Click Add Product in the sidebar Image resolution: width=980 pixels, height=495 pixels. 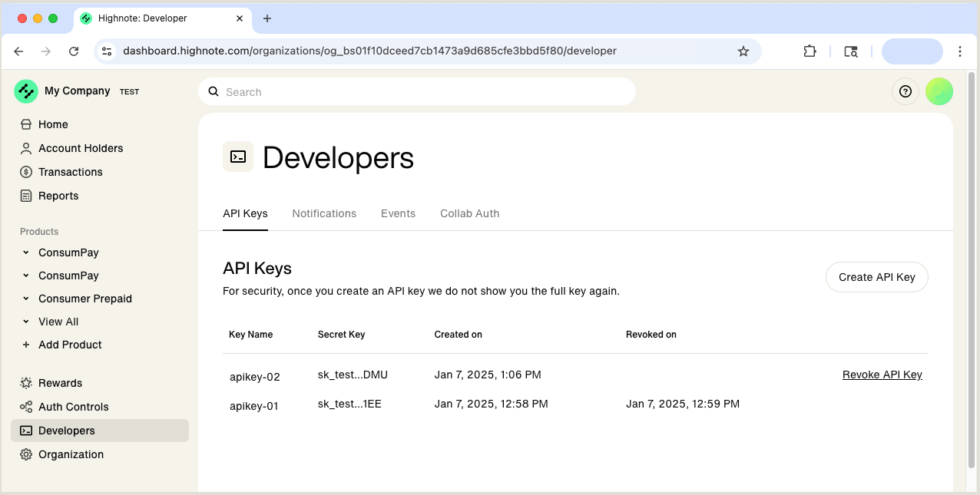click(69, 345)
